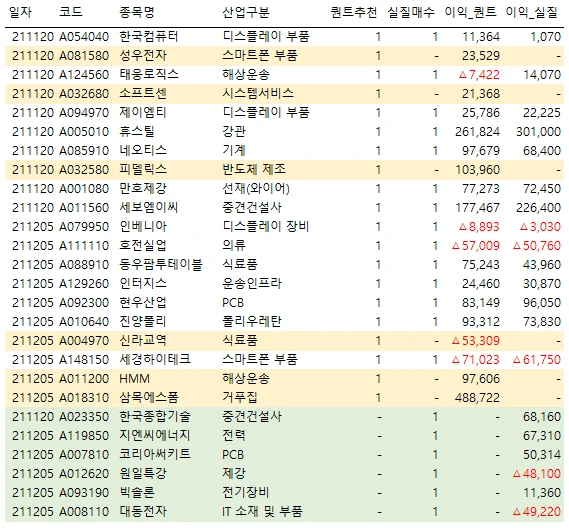569x528 pixels.
Task: Click the 코드 column header
Action: tap(71, 12)
